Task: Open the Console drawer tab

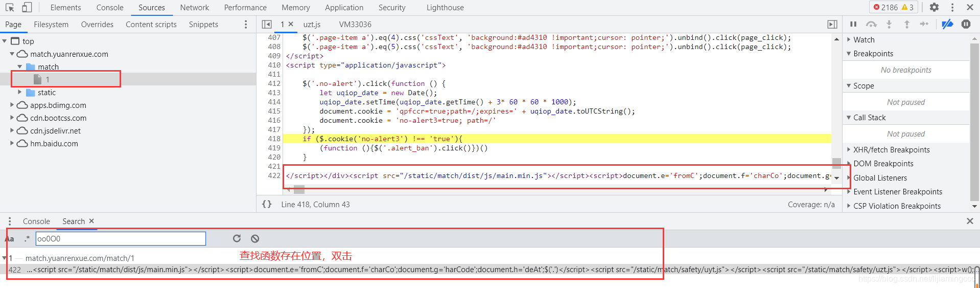Action: pyautogui.click(x=36, y=221)
